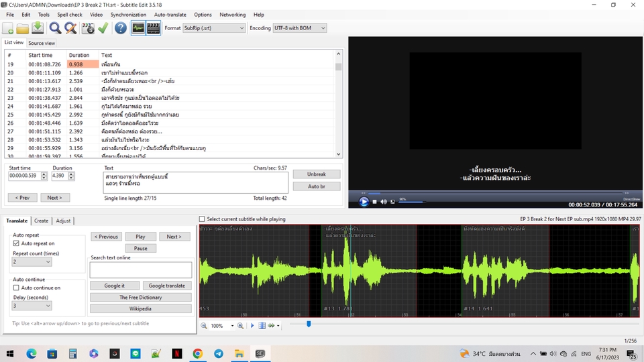644x362 pixels.
Task: Open a subtitle file via folder icon
Action: [23, 28]
